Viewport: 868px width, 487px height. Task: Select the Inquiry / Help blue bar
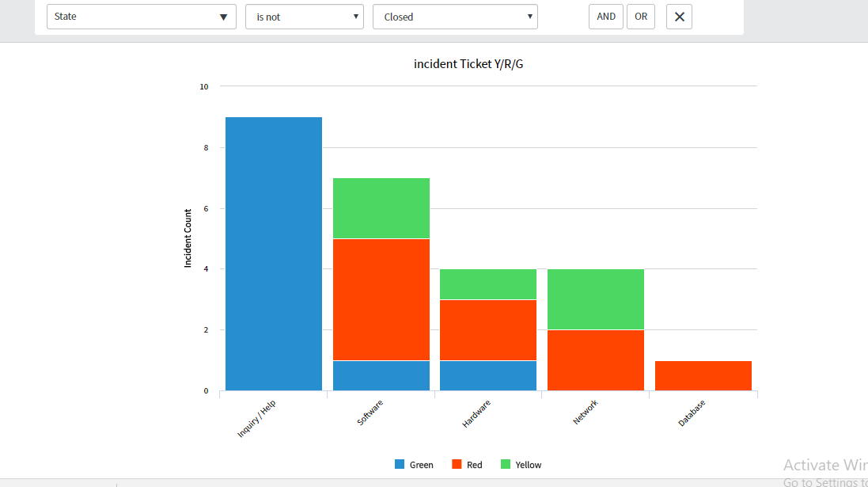click(x=274, y=253)
